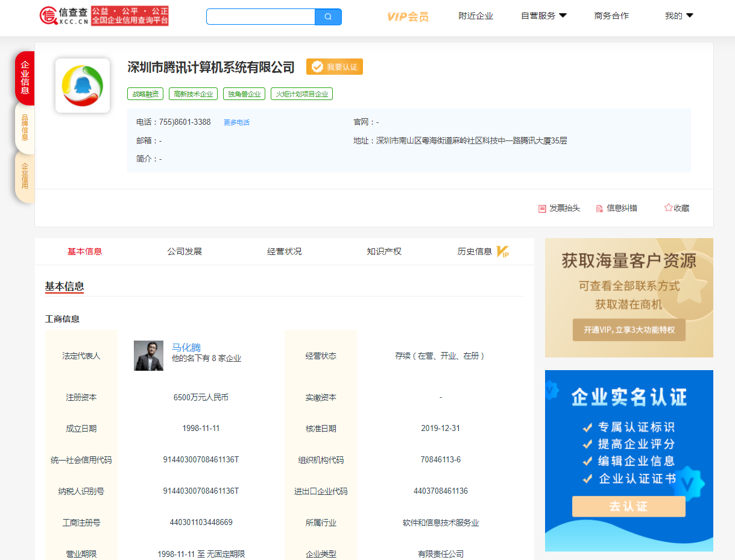735x560 pixels.
Task: Switch to the 历史信息 tab
Action: tap(475, 251)
